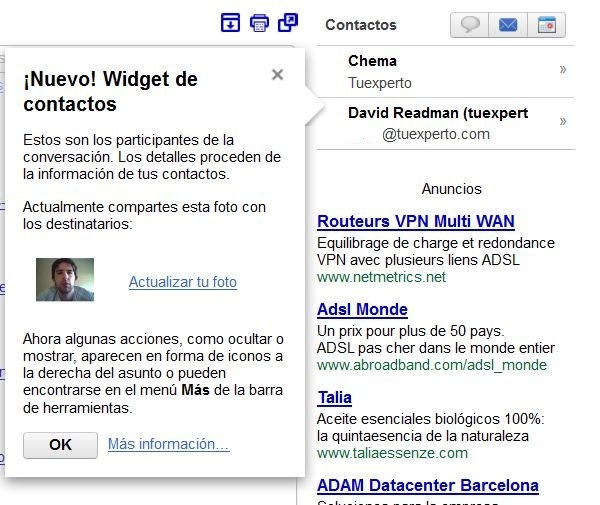600x505 pixels.
Task: Follow the Actualizar tu foto link
Action: pos(183,282)
